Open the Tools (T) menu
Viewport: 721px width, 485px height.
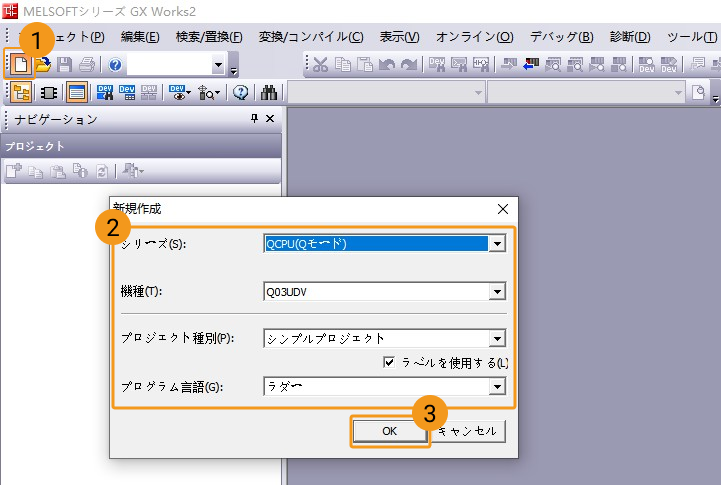(692, 37)
